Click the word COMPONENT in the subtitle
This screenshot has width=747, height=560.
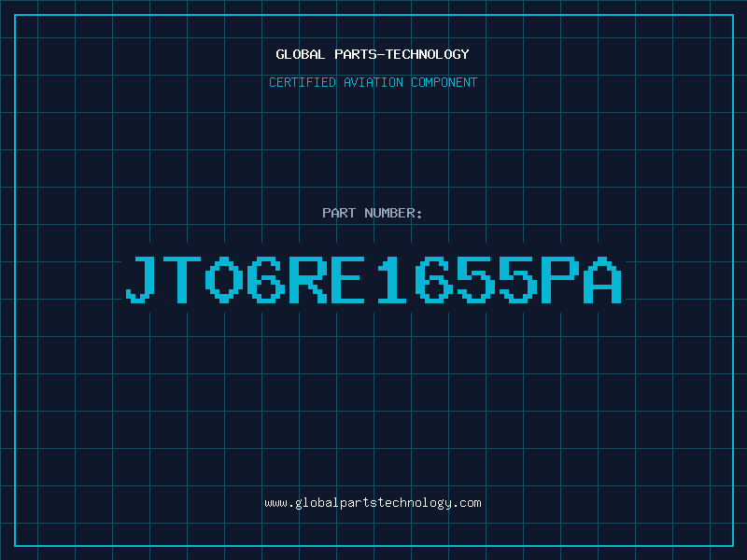click(444, 82)
